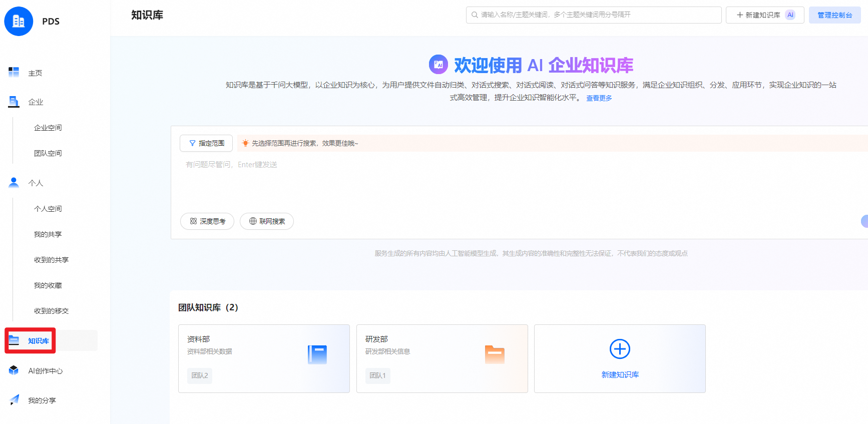Click the PDS logo icon
Screen dimensions: 868x424
(x=19, y=21)
